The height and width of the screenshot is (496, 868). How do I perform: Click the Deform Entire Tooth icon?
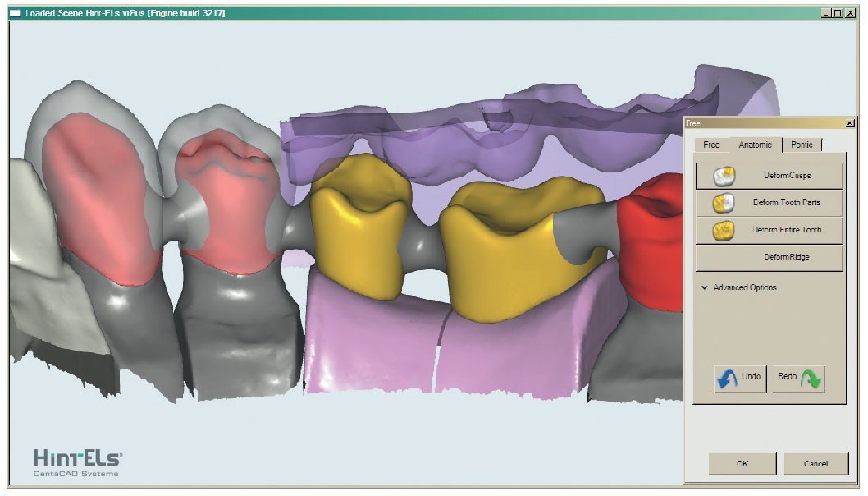tap(724, 230)
